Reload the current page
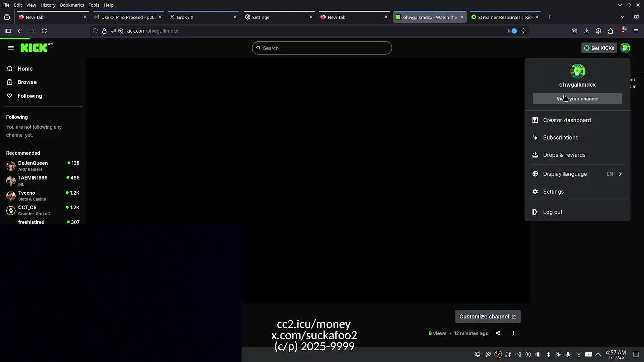The width and height of the screenshot is (644, 362). pos(44,31)
